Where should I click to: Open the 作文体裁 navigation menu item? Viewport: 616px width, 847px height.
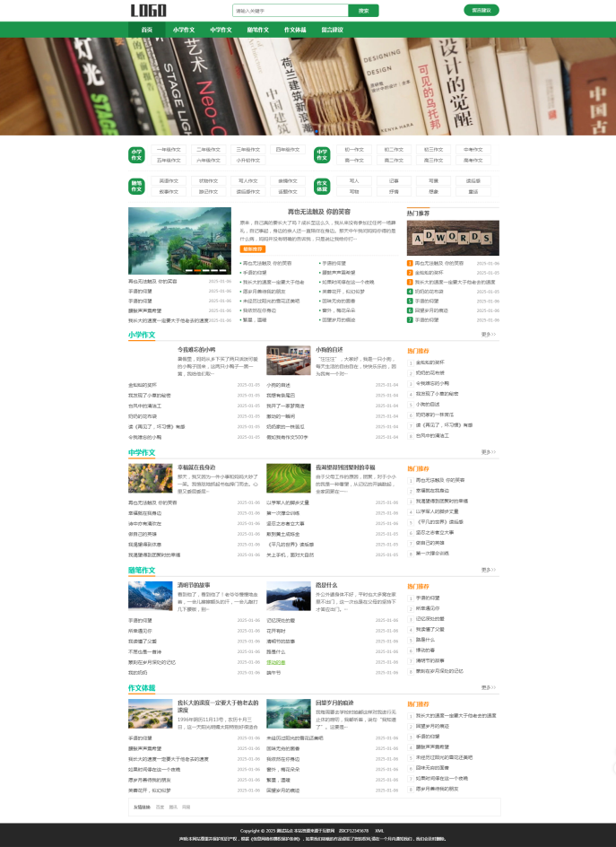click(x=295, y=30)
